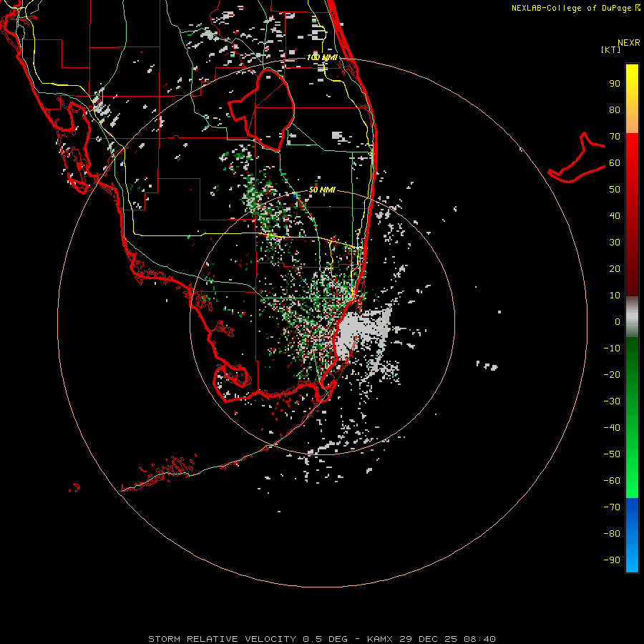This screenshot has width=644, height=644.
Task: Click the NEXR label above the color scale
Action: (628, 43)
